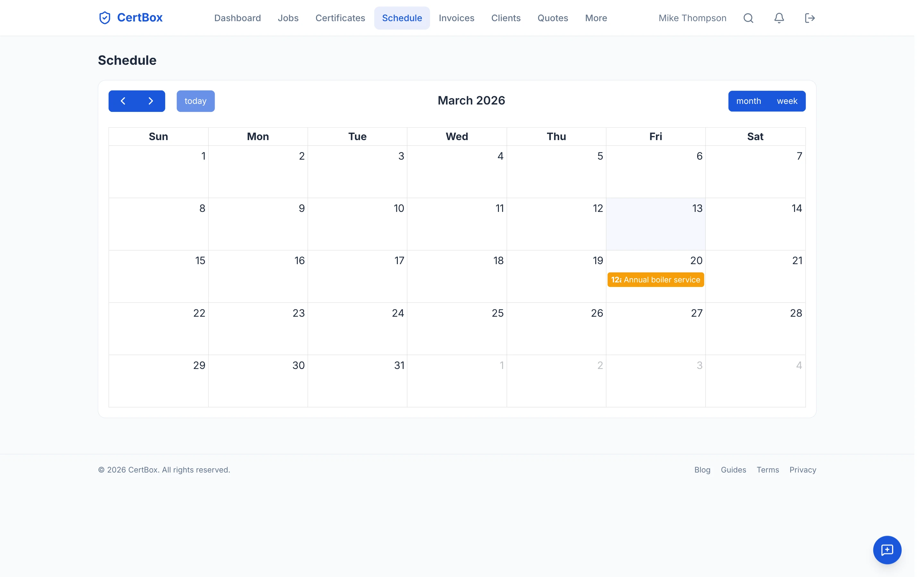
Task: Click the CertBox shield logo
Action: click(x=104, y=18)
